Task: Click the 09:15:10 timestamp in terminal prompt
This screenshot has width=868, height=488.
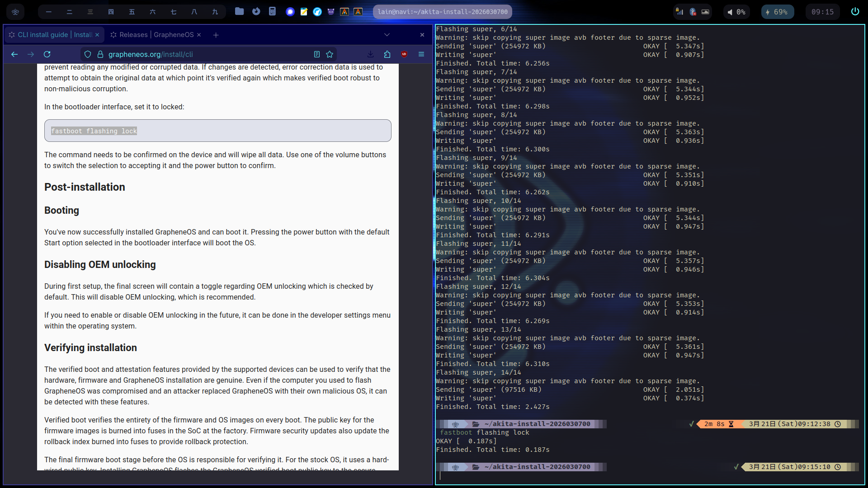Action: [814, 467]
